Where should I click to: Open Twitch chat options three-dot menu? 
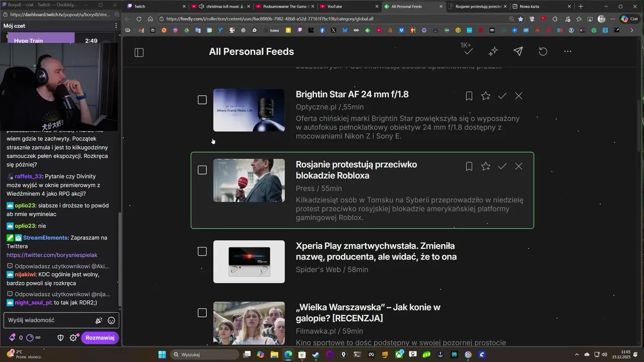click(116, 26)
